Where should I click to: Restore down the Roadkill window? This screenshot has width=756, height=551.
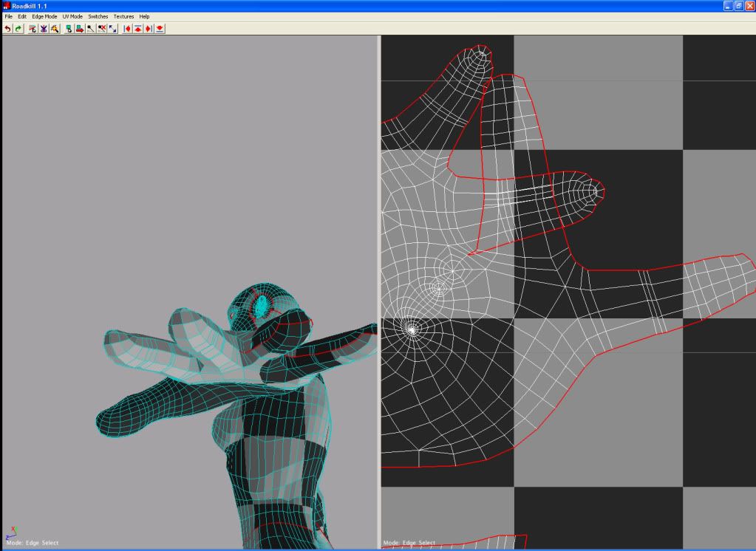coord(739,6)
